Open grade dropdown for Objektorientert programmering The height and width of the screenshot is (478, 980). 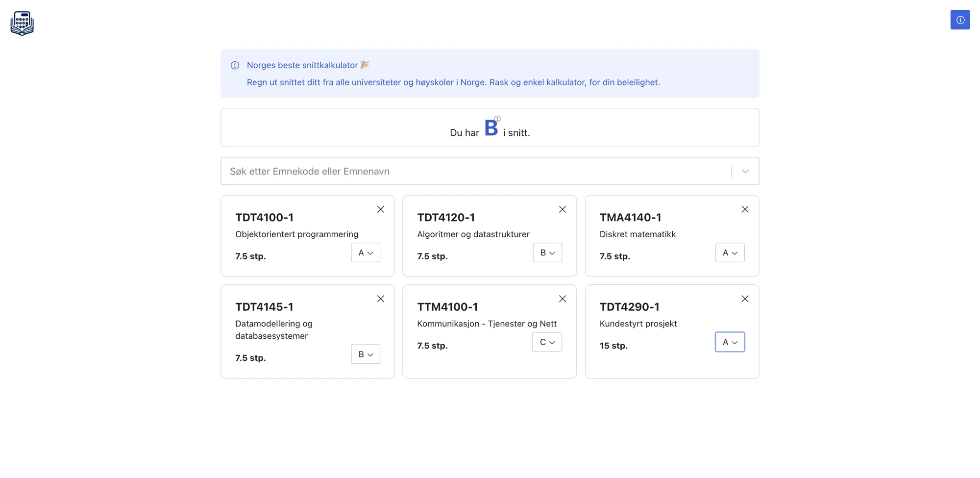[366, 252]
